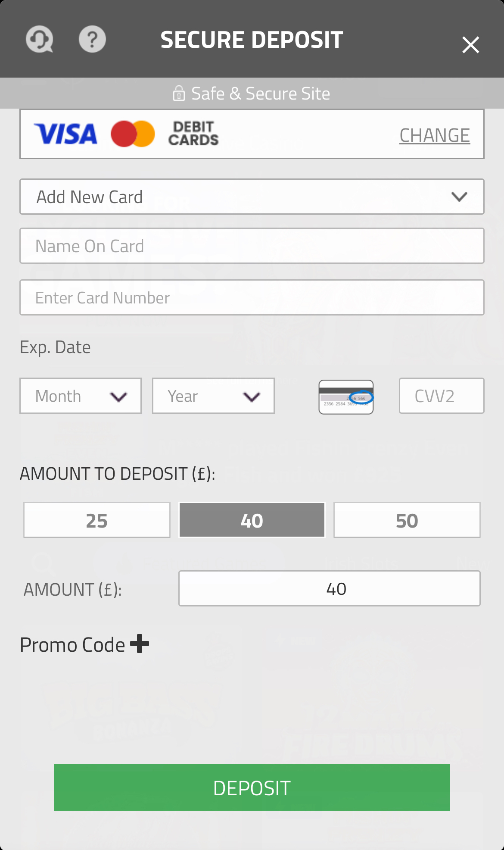504x850 pixels.
Task: Click the CHANGE payment method link
Action: pyautogui.click(x=435, y=134)
